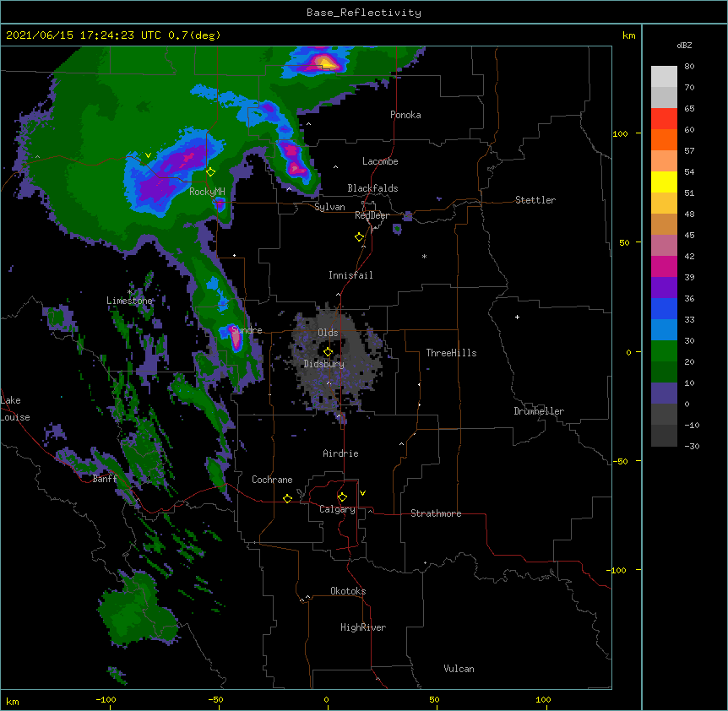This screenshot has height=711, width=728.
Task: Click the yellow diamond marker above Calgary label
Action: pos(342,497)
